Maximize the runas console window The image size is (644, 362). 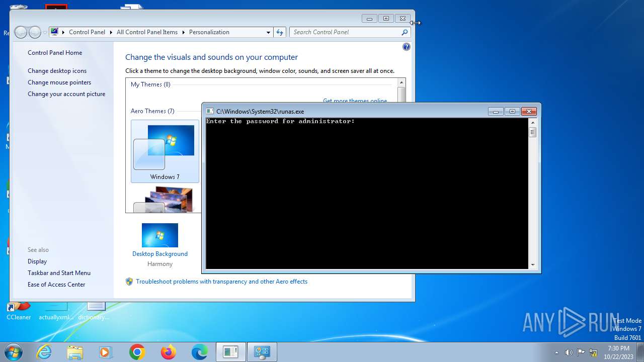coord(512,112)
